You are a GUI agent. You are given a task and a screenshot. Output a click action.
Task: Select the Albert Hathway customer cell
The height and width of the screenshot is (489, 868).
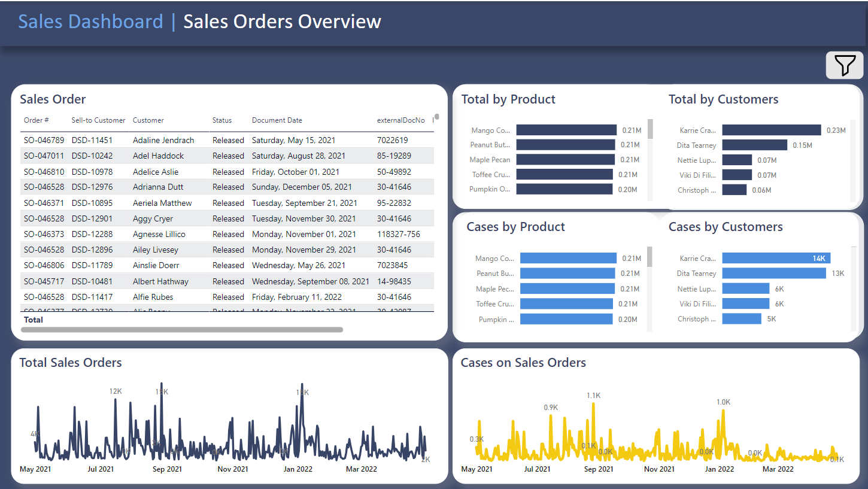click(160, 281)
